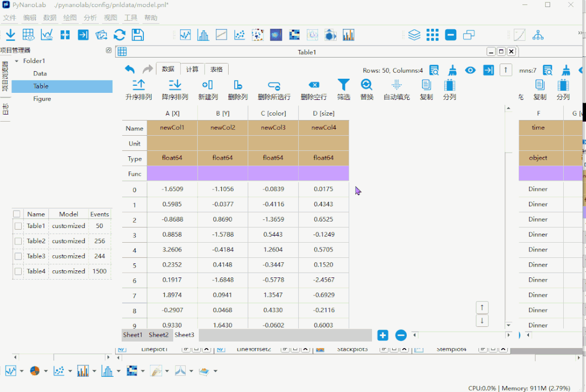Click the blue minus remove sheet button
Screen dimensions: 586x392
(401, 335)
